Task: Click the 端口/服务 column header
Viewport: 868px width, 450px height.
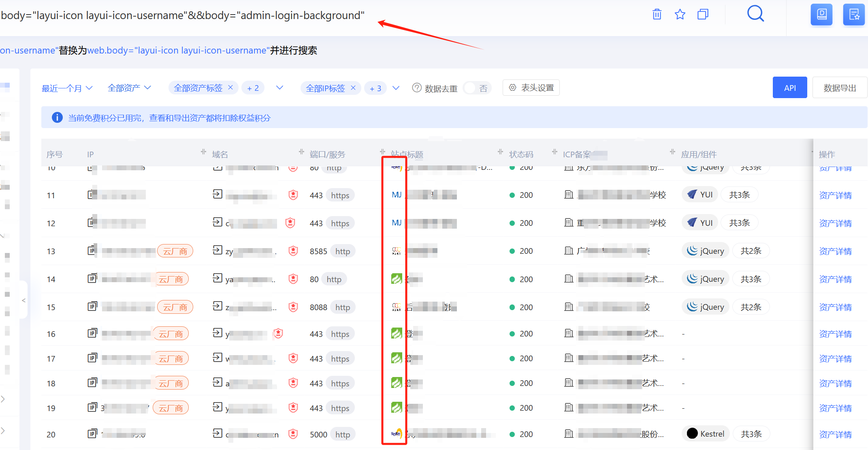Action: point(327,154)
